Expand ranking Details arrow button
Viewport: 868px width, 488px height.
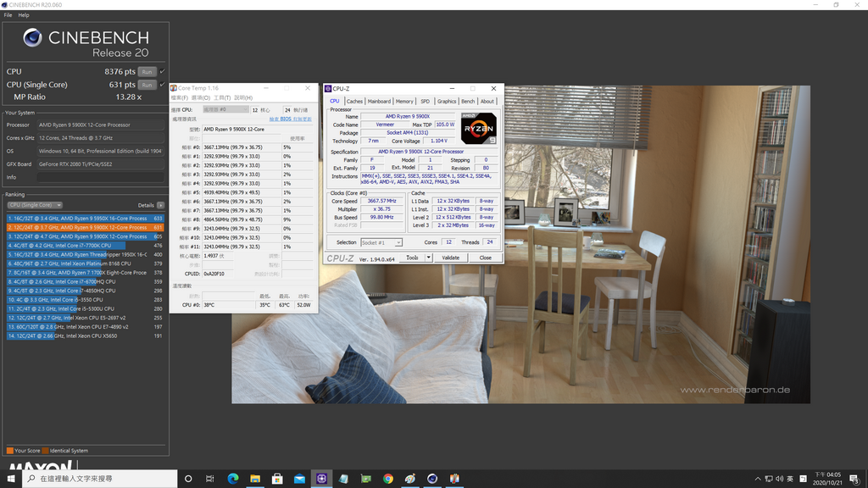click(160, 205)
